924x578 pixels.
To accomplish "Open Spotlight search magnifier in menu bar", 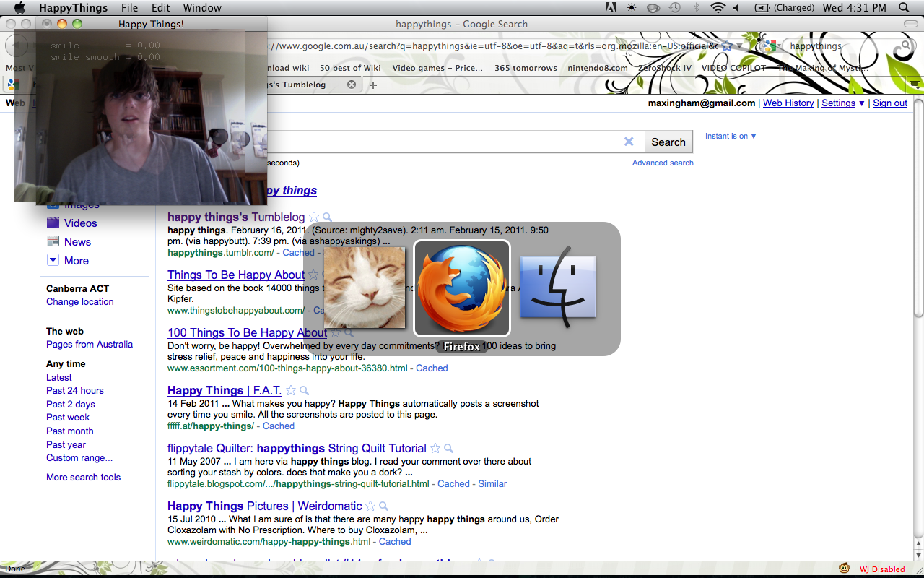I will coord(904,8).
